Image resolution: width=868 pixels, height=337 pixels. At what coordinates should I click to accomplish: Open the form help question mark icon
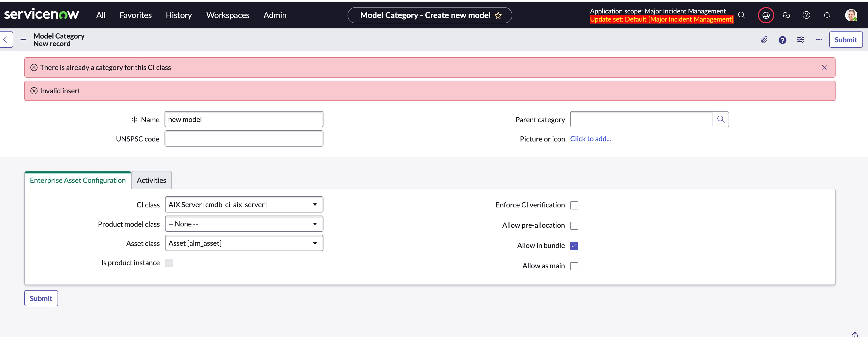coord(782,40)
